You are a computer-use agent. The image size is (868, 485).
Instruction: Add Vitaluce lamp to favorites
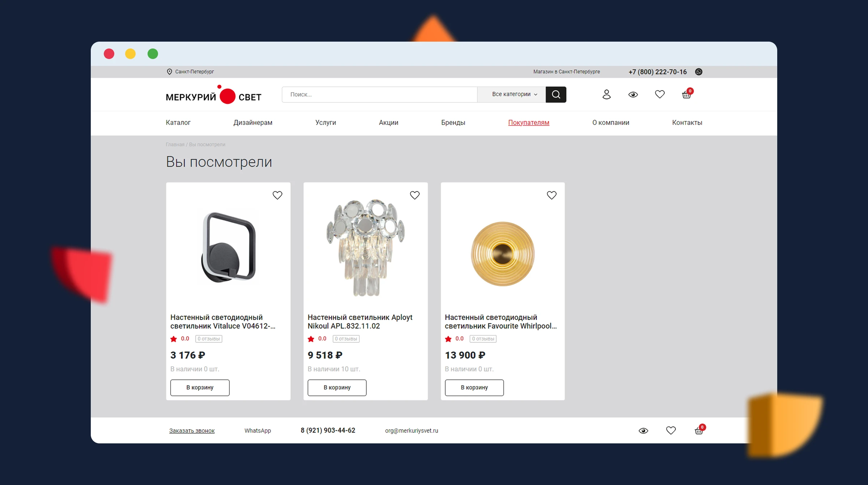(x=277, y=195)
